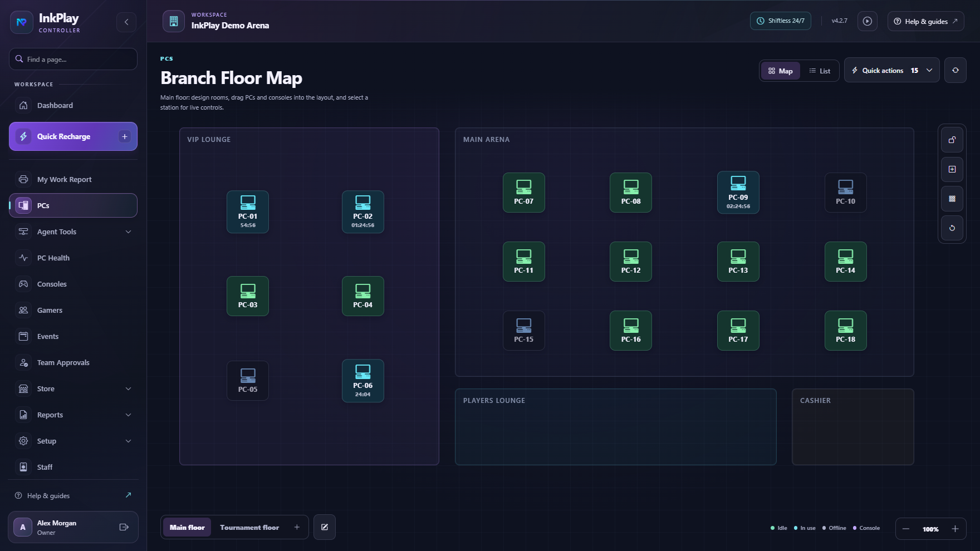
Task: Go to the Gamers page
Action: pos(73,310)
